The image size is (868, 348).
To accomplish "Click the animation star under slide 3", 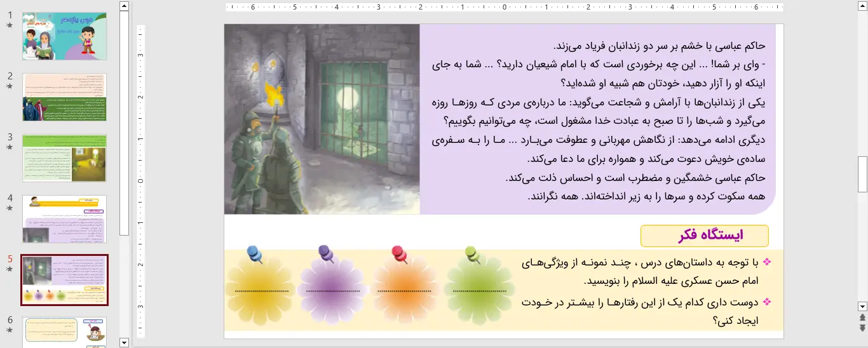I will [10, 147].
